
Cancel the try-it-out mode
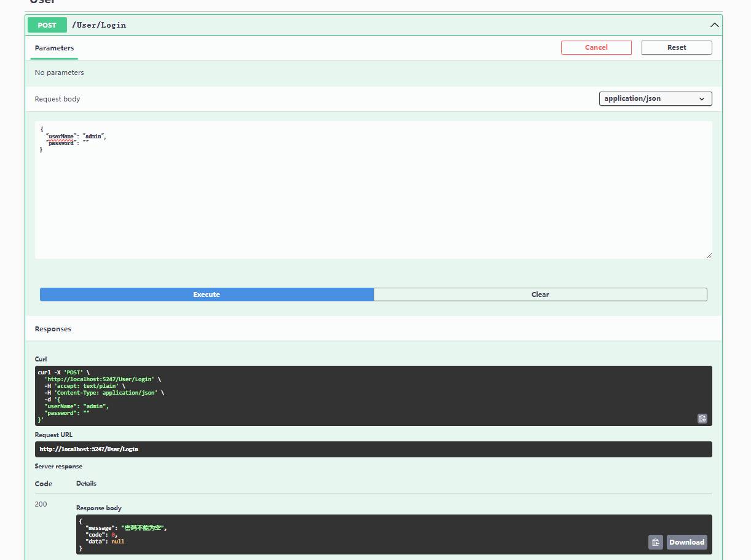(596, 47)
